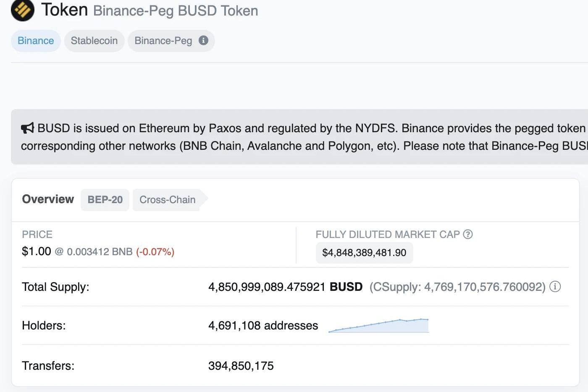Click the BEP-20 badge
The width and height of the screenshot is (588, 392).
click(105, 200)
